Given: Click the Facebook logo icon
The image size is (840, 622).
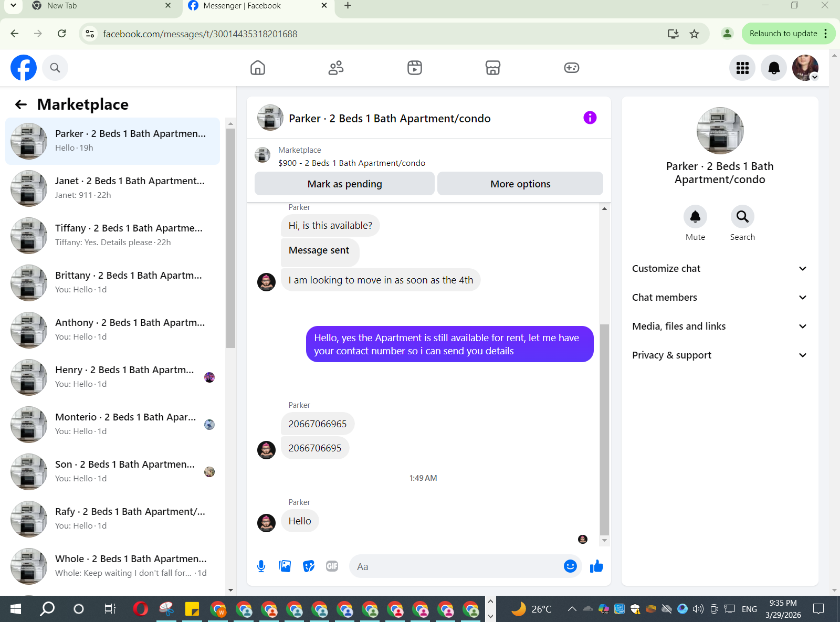Looking at the screenshot, I should (24, 68).
